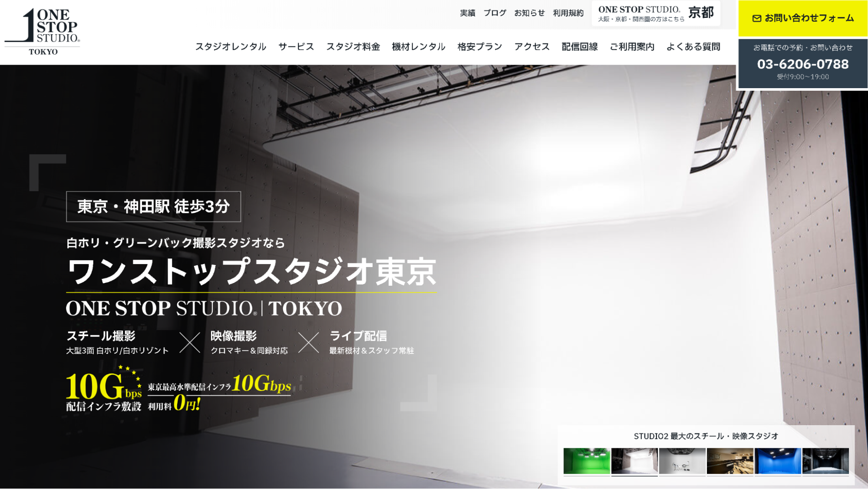
Task: Open the サービス menu item
Action: coord(296,46)
